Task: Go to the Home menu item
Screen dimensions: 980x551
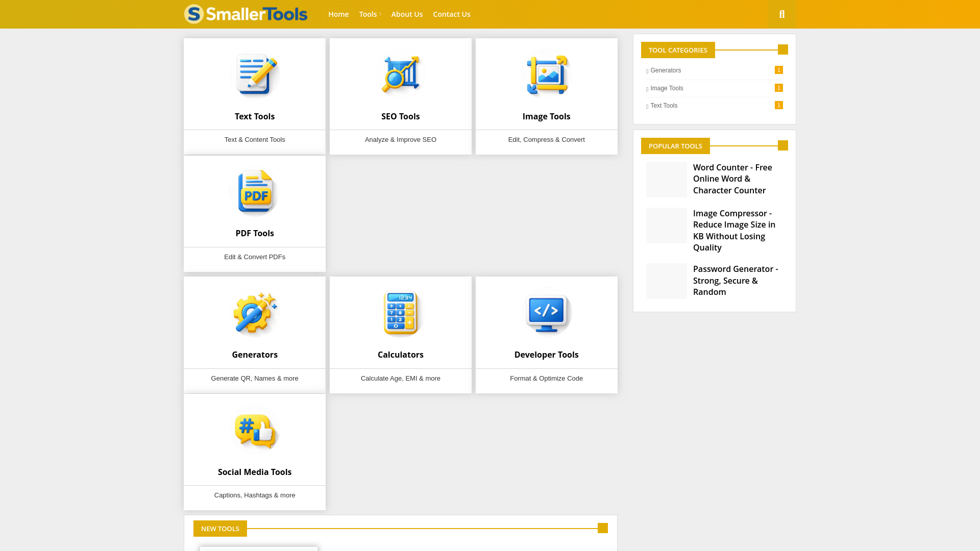Action: coord(338,14)
